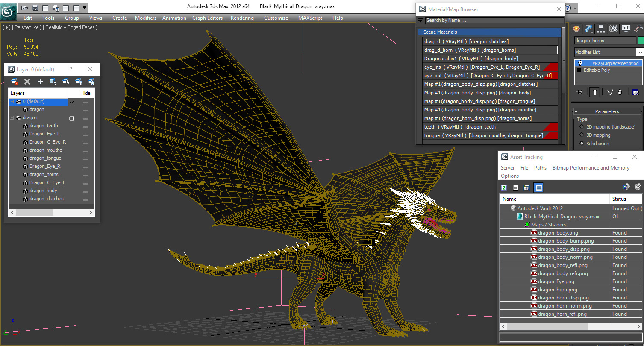Click Hide/Unhide All Layers icon

[79, 81]
